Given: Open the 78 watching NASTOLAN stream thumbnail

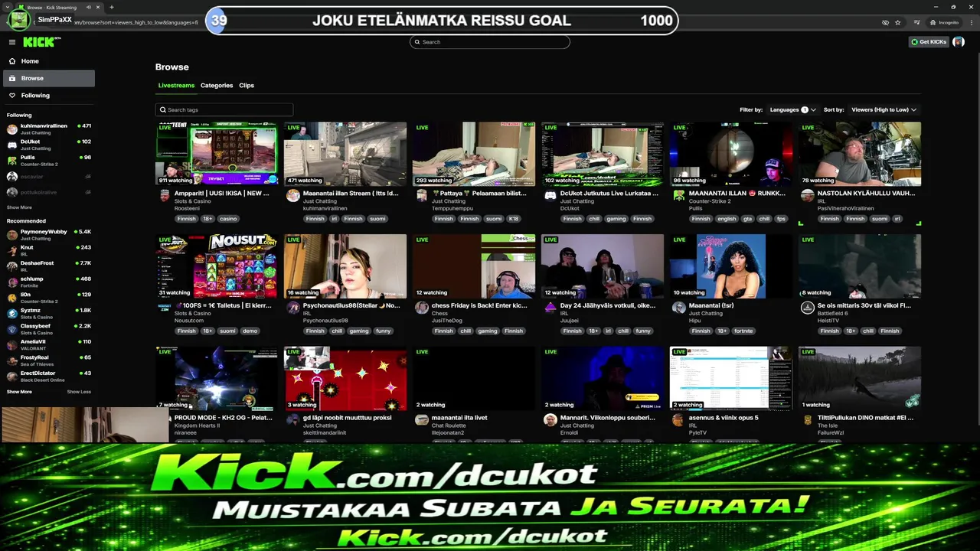Looking at the screenshot, I should coord(860,154).
